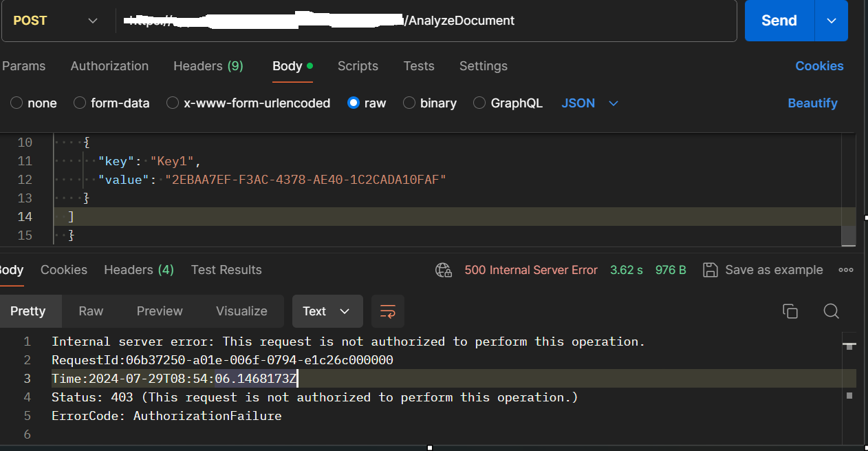The image size is (868, 451).
Task: Open the Scripts tab
Action: 358,66
